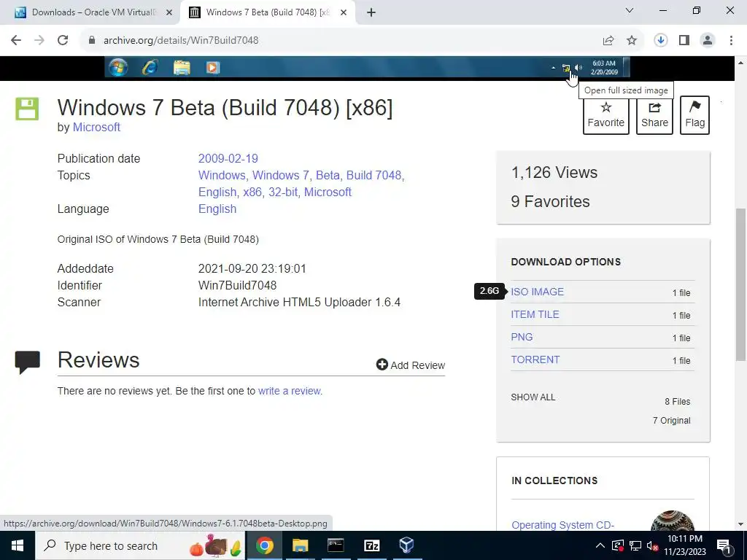Click the Favorite button

pyautogui.click(x=606, y=115)
